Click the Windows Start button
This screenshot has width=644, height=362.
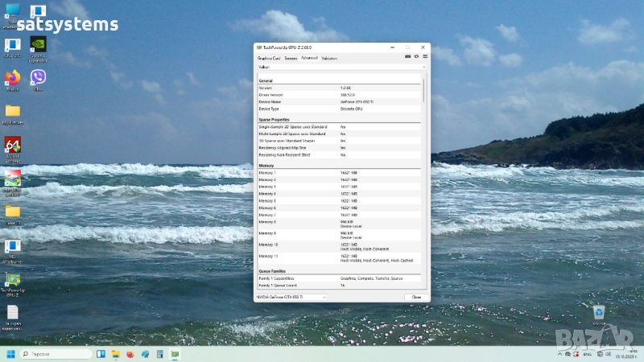[10, 354]
